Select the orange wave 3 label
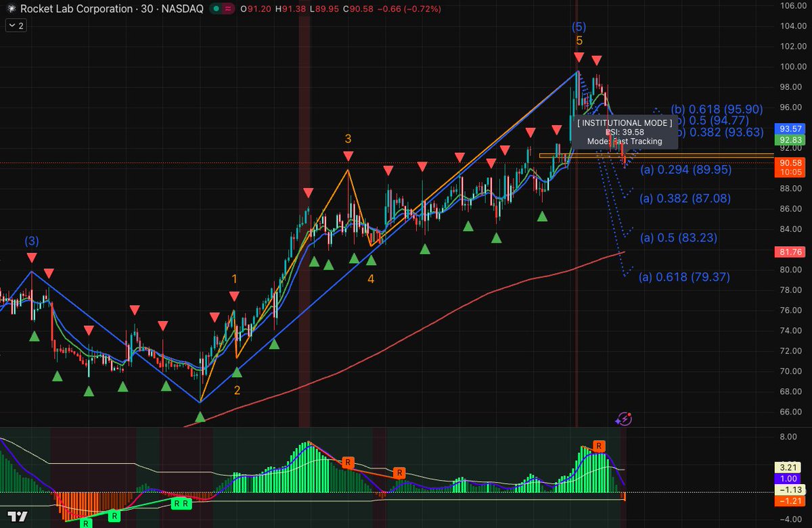Viewport: 812px width, 528px height. click(x=348, y=139)
